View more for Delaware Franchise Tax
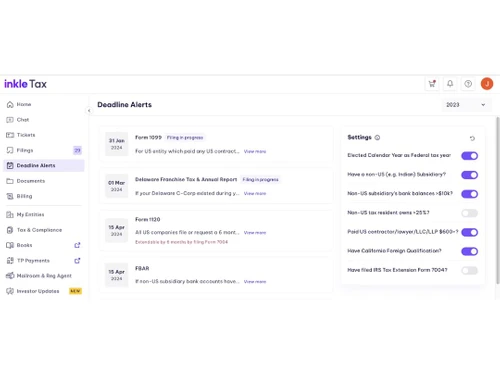The height and width of the screenshot is (375, 500). click(255, 193)
